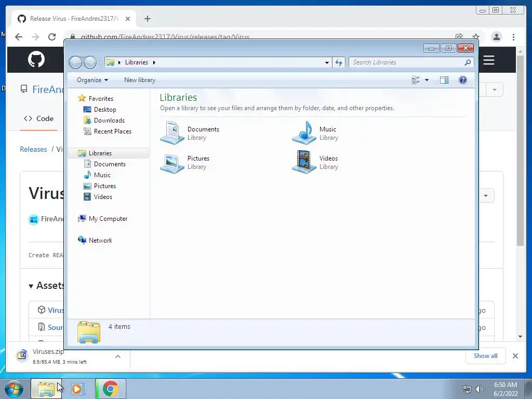Click Chrome taskbar icon
This screenshot has width=532, height=399.
coord(111,389)
